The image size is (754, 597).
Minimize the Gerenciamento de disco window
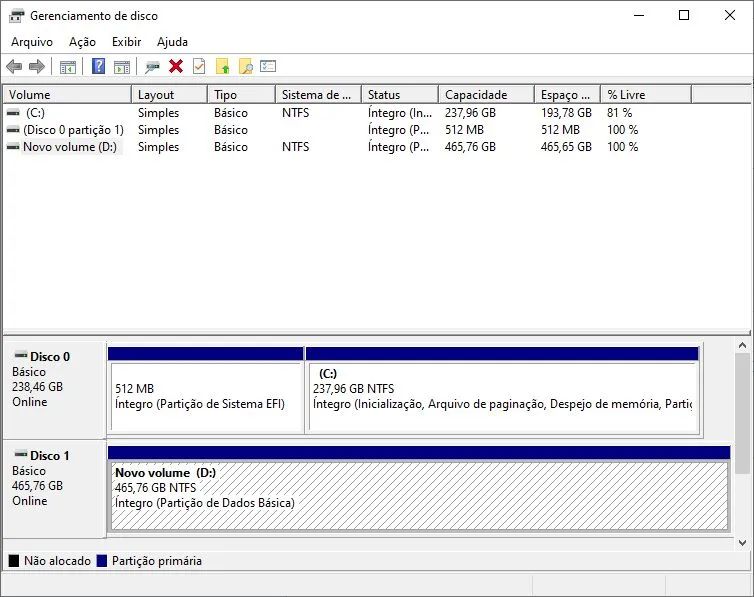click(639, 15)
